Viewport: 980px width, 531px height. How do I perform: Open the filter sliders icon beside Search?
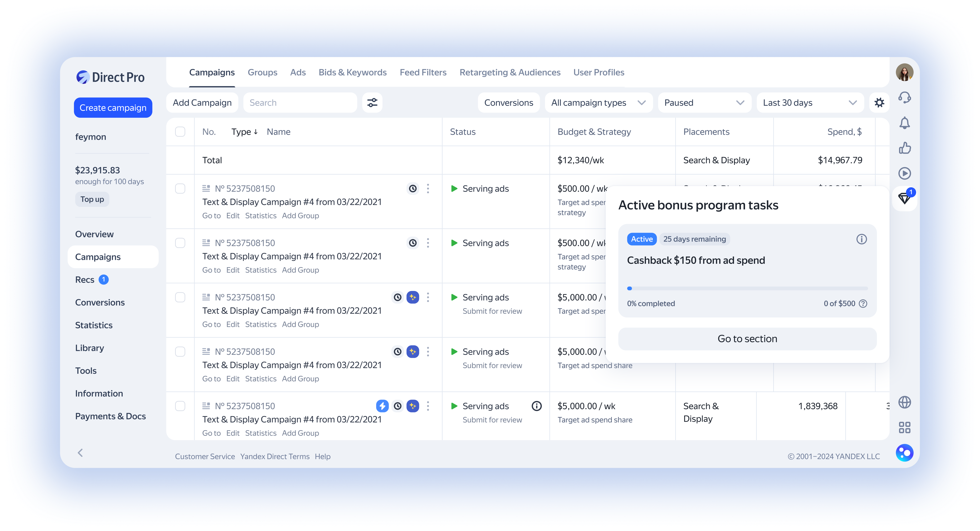[372, 103]
